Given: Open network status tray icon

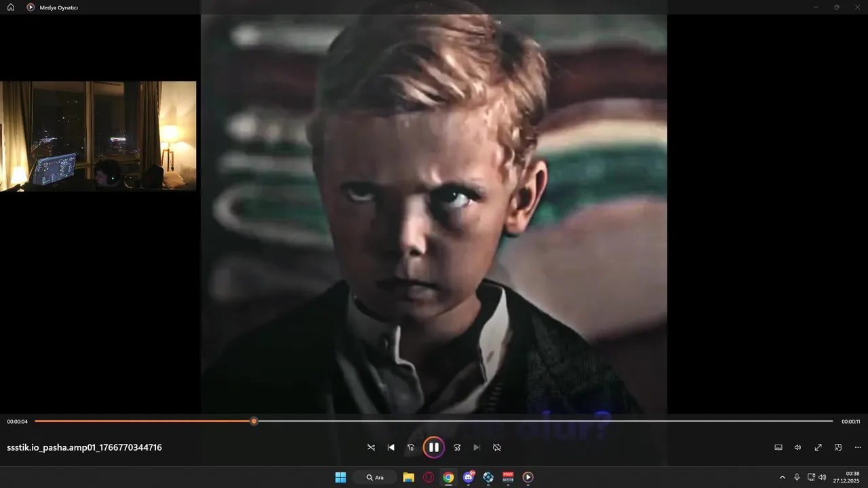Looking at the screenshot, I should pyautogui.click(x=811, y=477).
